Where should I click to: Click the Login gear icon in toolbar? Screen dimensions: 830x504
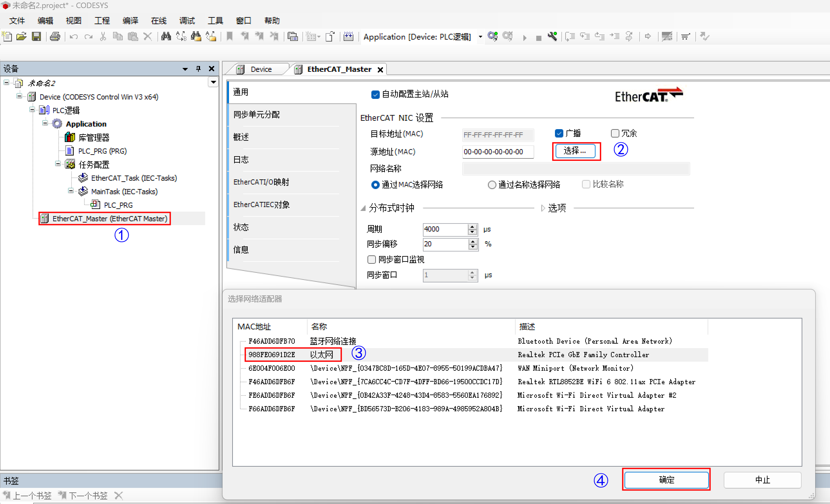(492, 36)
